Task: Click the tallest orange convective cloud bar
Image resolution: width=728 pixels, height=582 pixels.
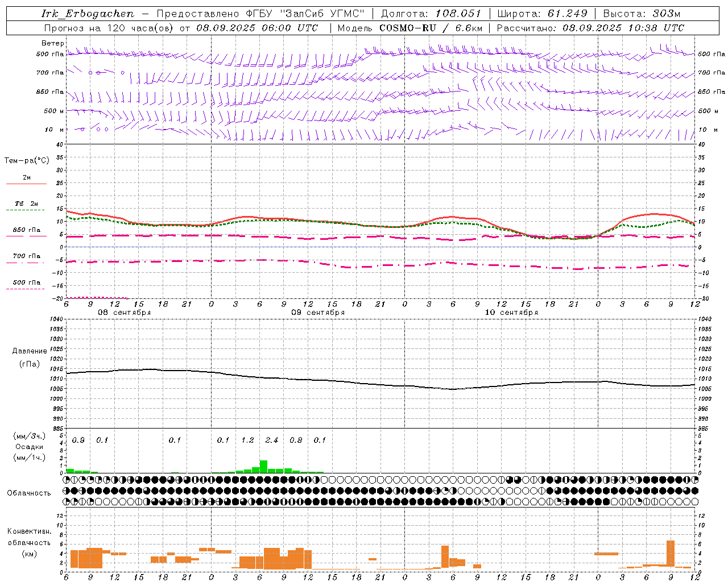Action: [671, 554]
